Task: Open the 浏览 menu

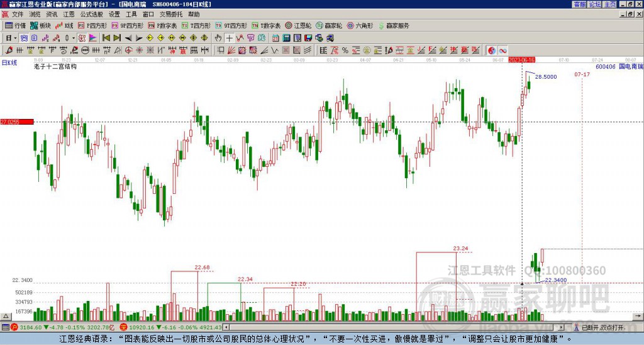Action: tap(35, 14)
